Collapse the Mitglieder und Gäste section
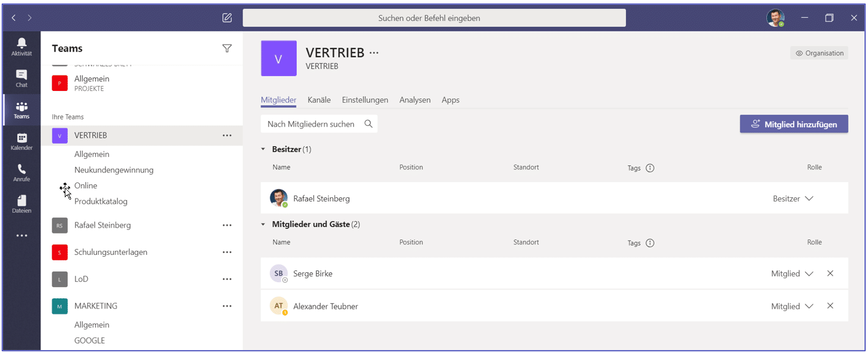 (x=263, y=225)
